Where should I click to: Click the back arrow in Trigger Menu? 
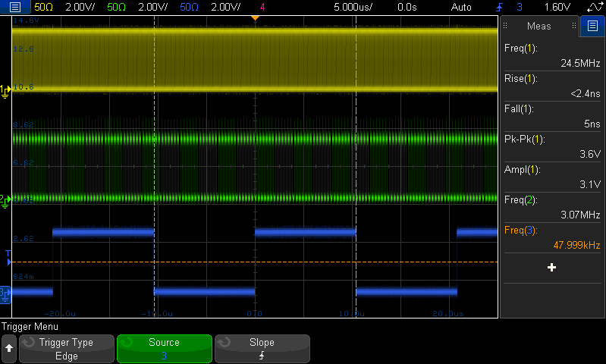click(9, 349)
